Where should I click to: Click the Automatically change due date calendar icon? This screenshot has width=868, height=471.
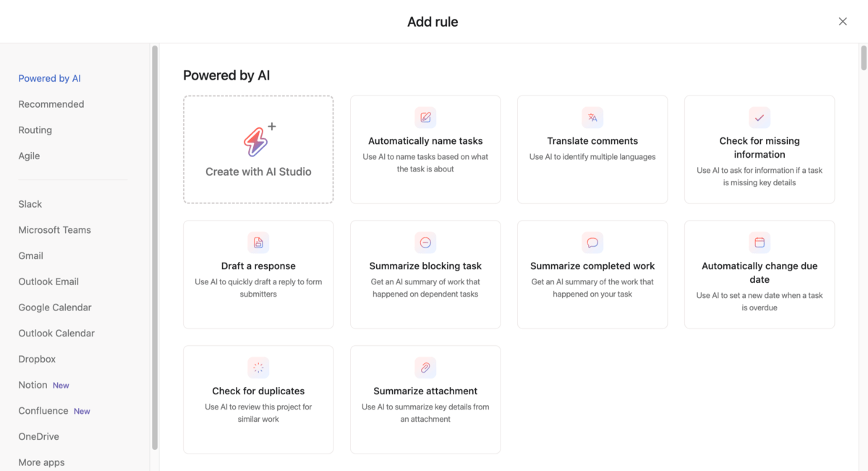[x=759, y=242]
